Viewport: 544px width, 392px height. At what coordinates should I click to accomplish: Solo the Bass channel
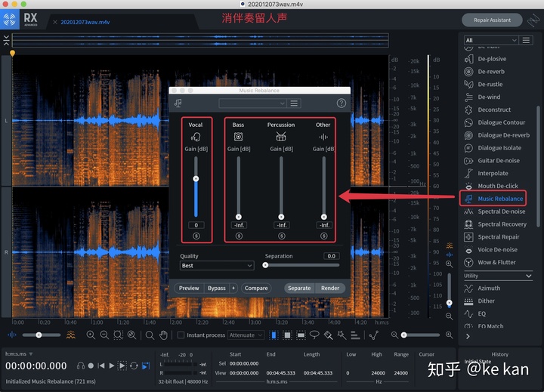tap(239, 236)
